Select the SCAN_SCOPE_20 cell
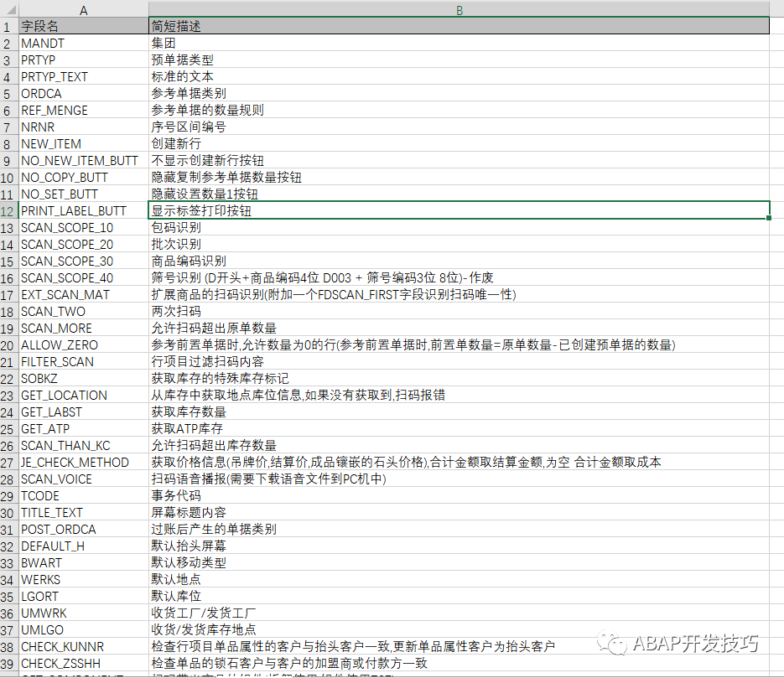Image resolution: width=784 pixels, height=678 pixels. (x=84, y=245)
